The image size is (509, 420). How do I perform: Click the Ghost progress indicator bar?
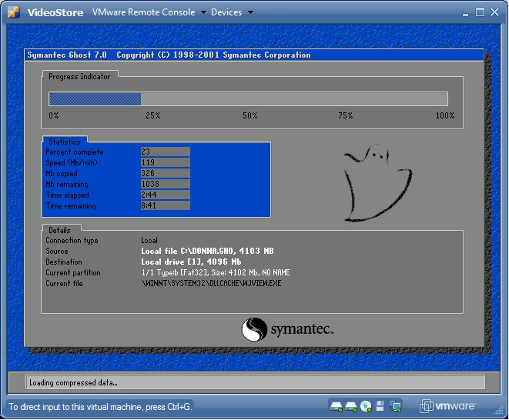pyautogui.click(x=248, y=99)
